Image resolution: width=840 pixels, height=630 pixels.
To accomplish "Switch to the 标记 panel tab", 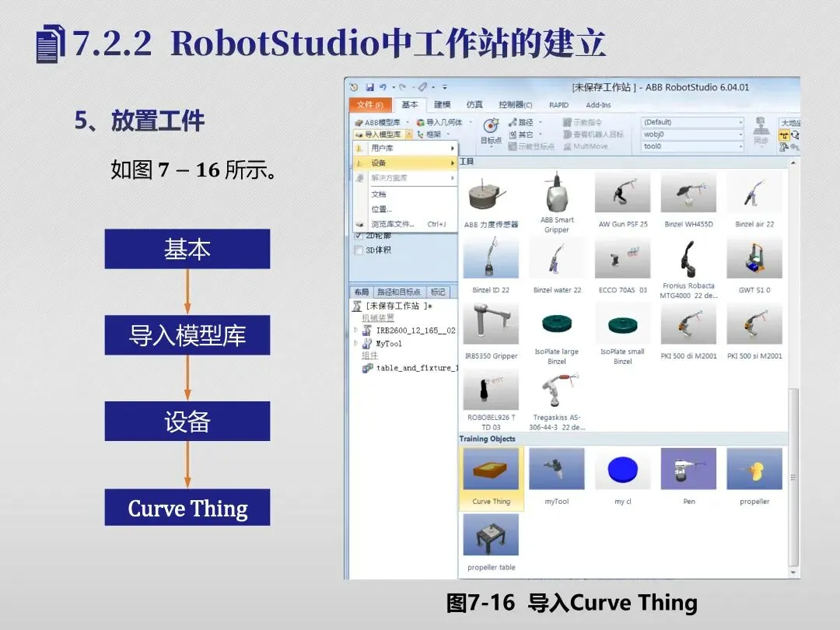I will click(438, 292).
